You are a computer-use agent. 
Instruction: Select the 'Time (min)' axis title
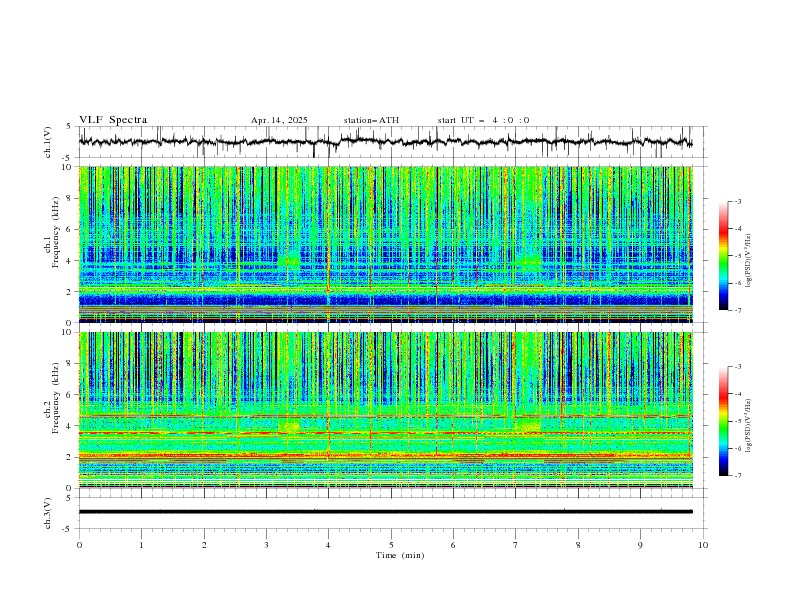pyautogui.click(x=400, y=555)
